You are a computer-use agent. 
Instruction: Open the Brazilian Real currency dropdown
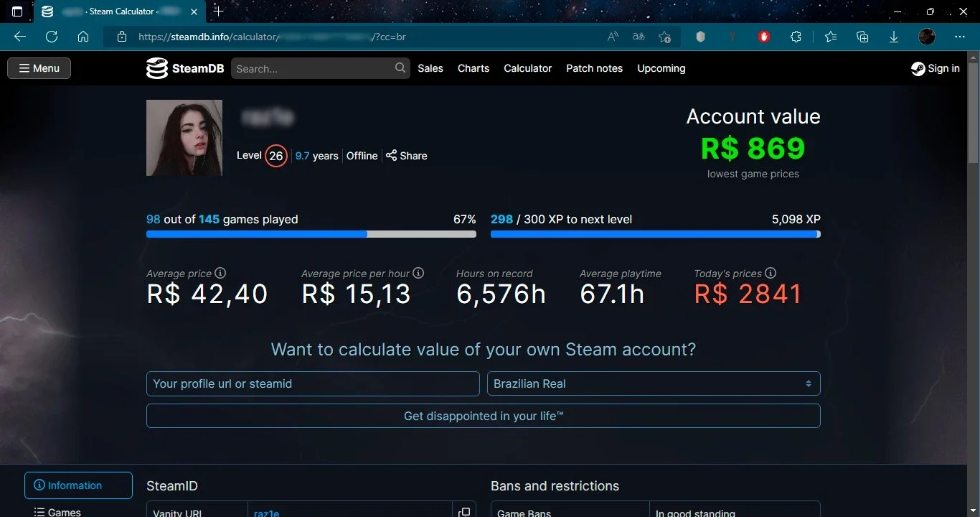[x=654, y=383]
